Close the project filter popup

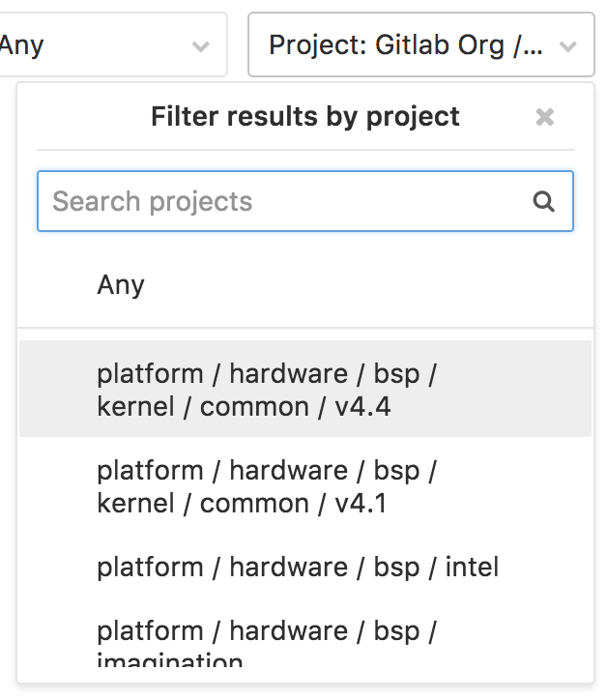click(544, 117)
